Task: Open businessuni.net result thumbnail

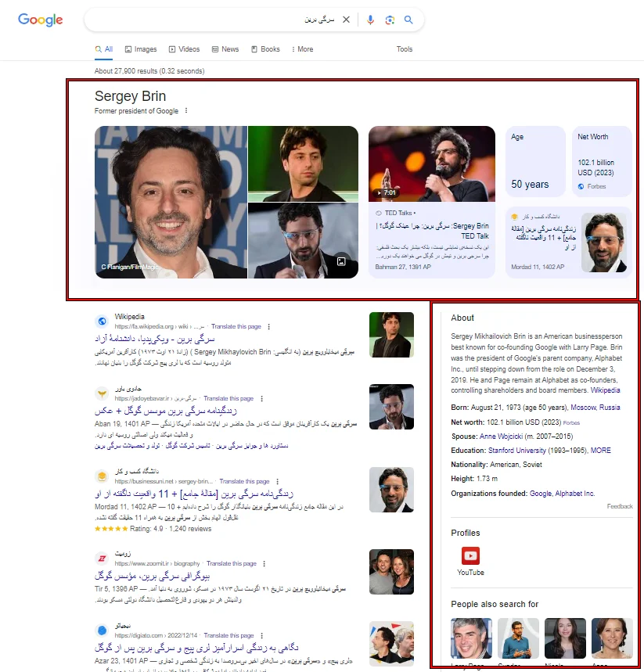Action: [x=391, y=490]
